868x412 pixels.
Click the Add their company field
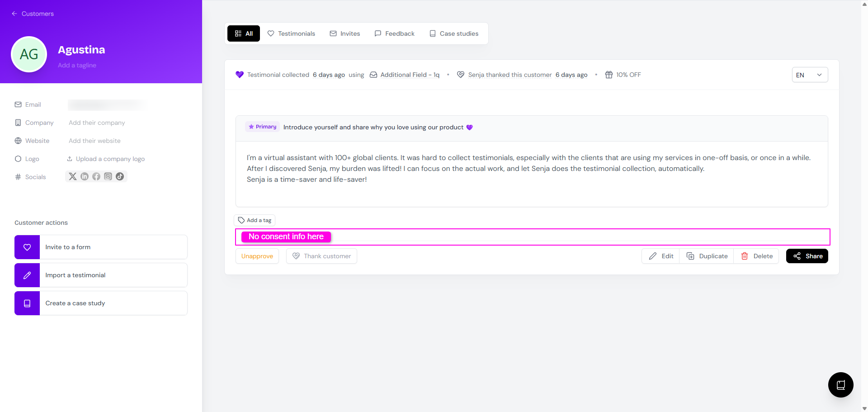coord(97,123)
